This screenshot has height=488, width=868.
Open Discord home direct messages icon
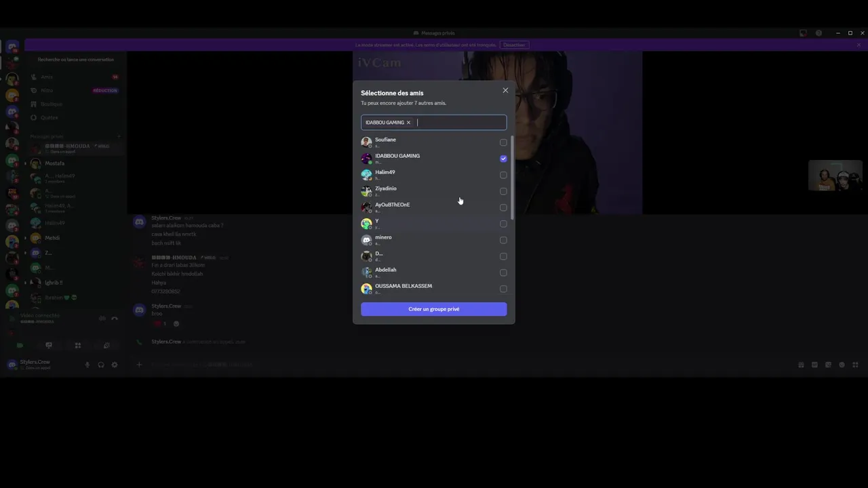pyautogui.click(x=12, y=47)
